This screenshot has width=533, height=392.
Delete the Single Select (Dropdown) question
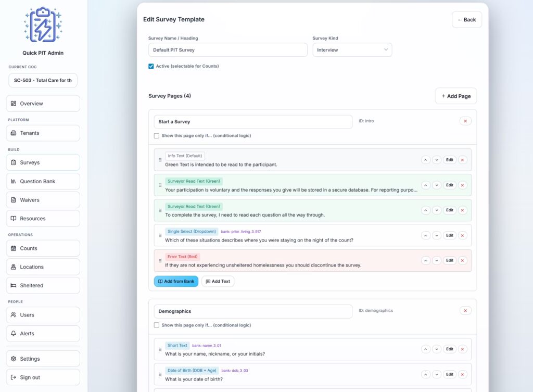click(x=462, y=235)
